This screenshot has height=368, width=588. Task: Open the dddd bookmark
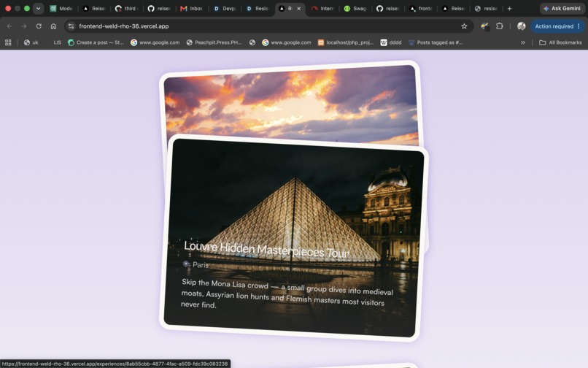[x=391, y=42]
